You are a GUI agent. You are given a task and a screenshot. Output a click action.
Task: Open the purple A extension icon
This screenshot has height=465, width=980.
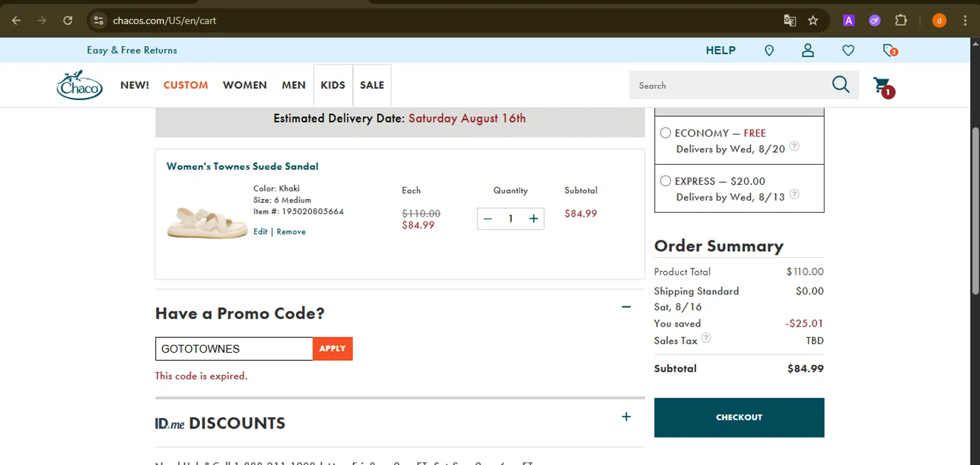[x=849, y=20]
